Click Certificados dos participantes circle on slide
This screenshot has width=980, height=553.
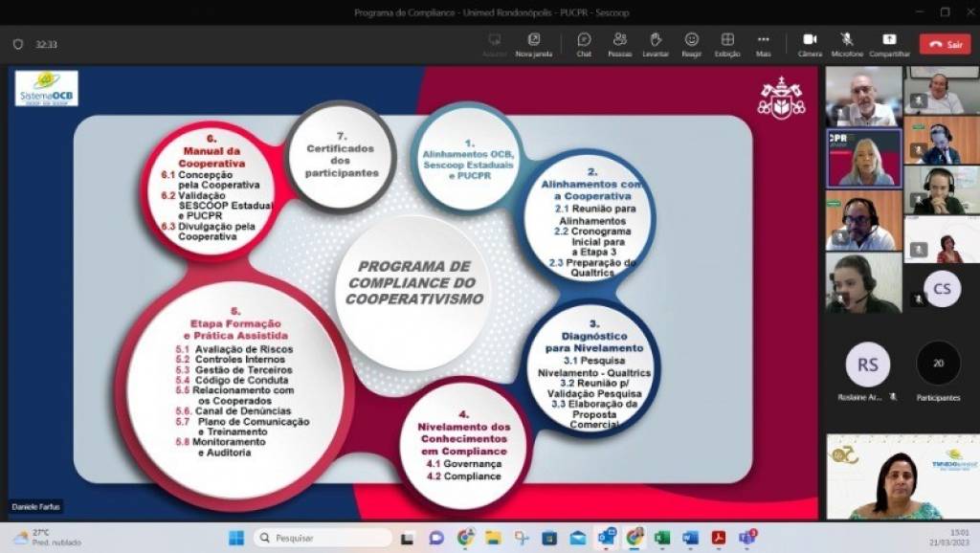click(x=342, y=155)
